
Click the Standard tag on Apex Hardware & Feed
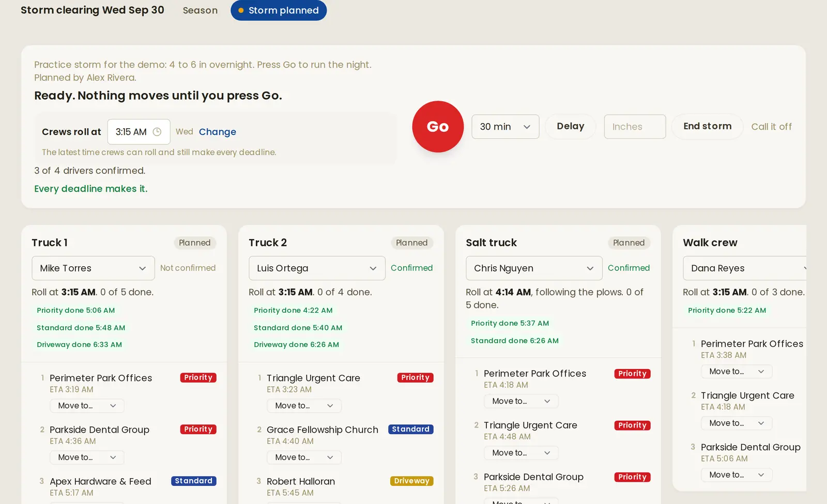point(193,481)
